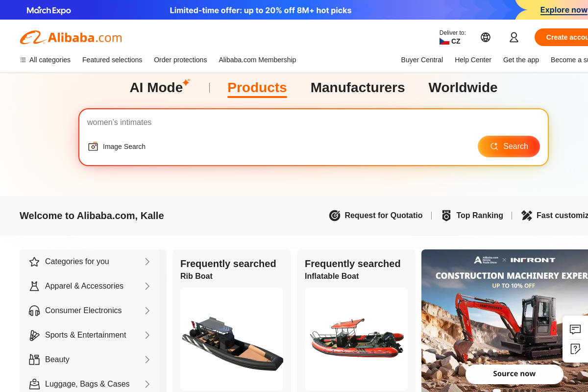This screenshot has height=392, width=588.
Task: Click Source now on the machinery banner
Action: tap(514, 373)
